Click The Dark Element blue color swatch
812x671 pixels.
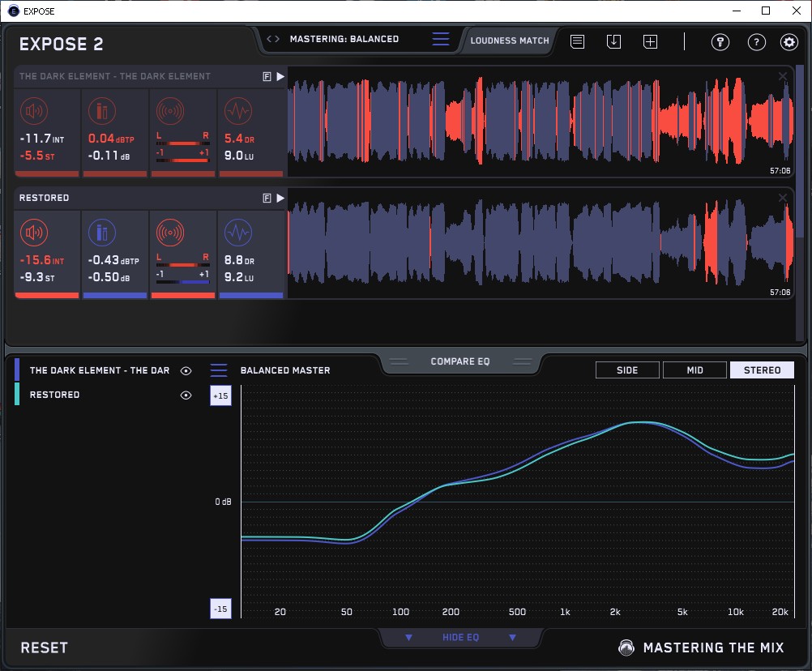[x=17, y=370]
